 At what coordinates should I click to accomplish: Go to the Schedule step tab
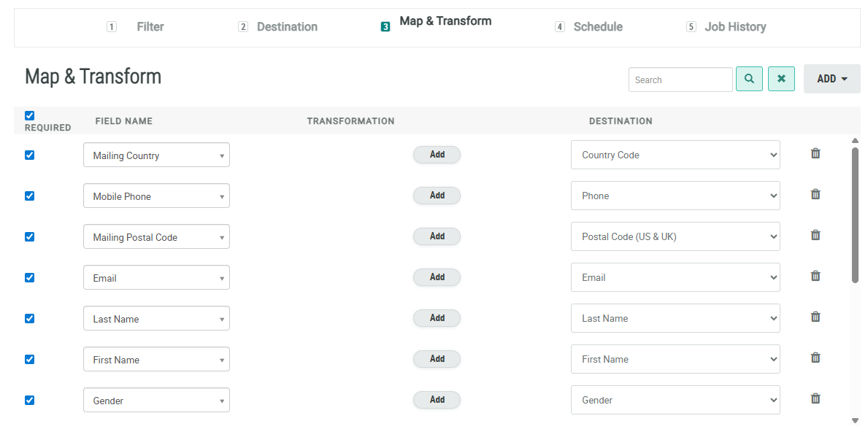click(597, 27)
